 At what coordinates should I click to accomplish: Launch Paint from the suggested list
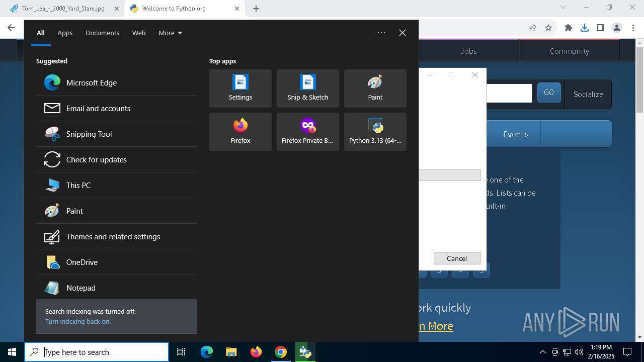117,211
